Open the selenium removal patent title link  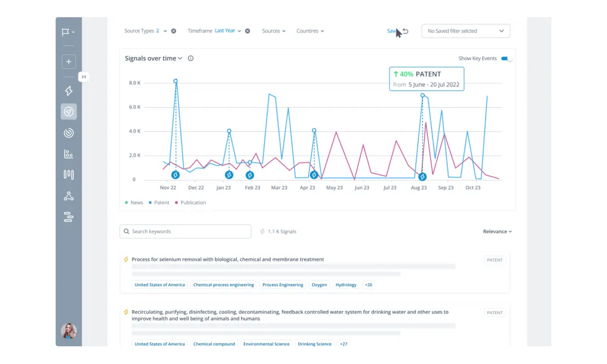[227, 259]
